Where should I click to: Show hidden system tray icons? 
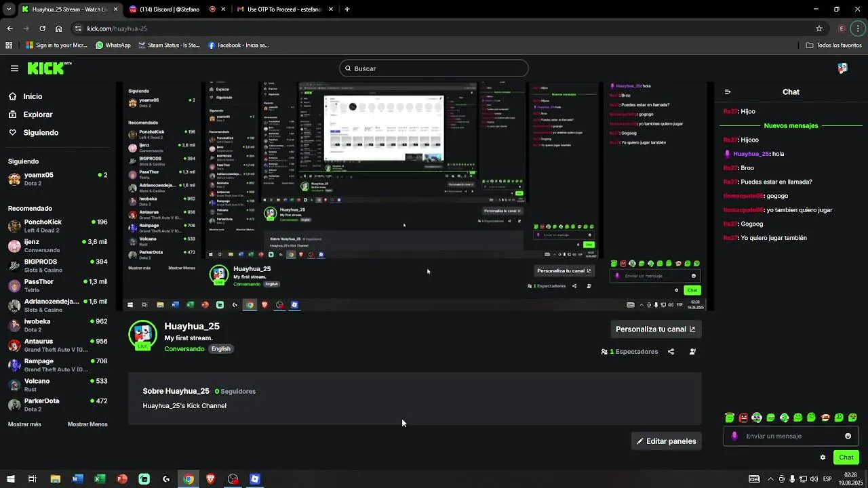click(770, 479)
